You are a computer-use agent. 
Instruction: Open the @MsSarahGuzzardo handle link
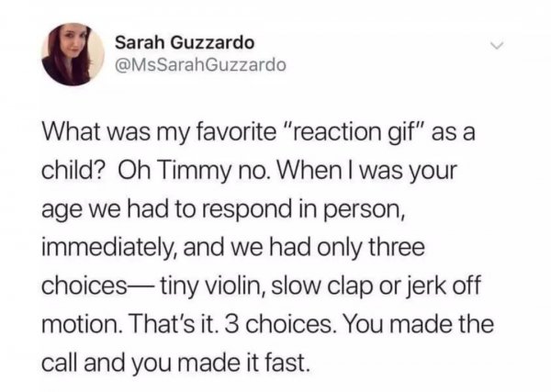point(202,65)
